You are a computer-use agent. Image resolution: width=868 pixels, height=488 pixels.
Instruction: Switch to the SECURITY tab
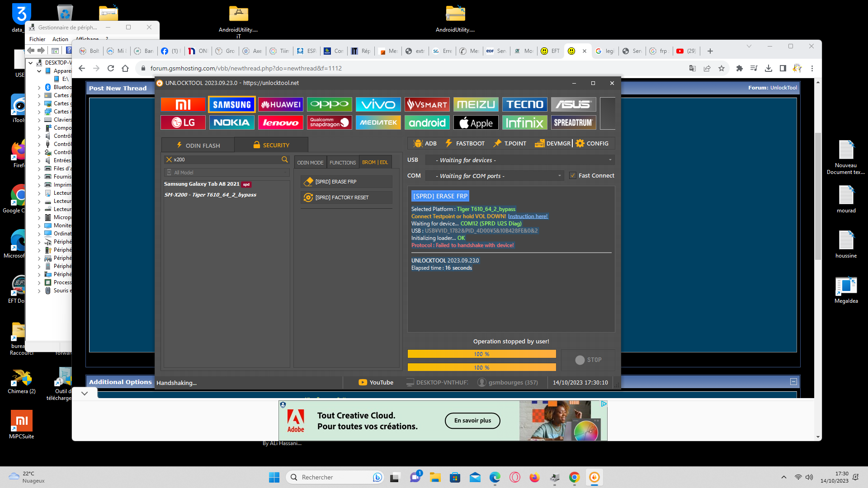[x=271, y=145]
